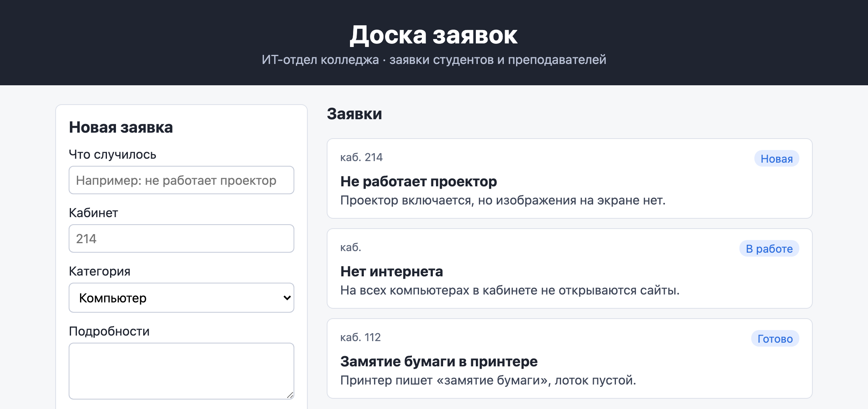868x409 pixels.
Task: Click the 'Категория' field label
Action: tap(99, 271)
